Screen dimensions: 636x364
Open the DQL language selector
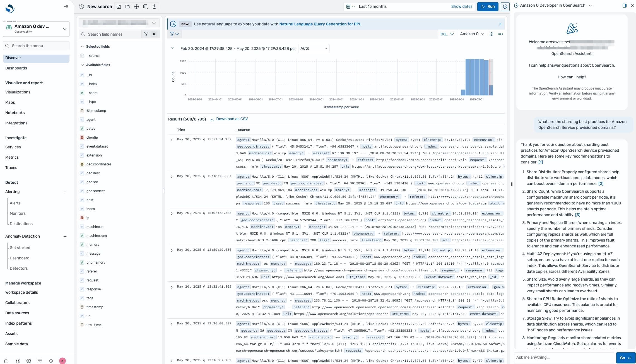click(447, 34)
